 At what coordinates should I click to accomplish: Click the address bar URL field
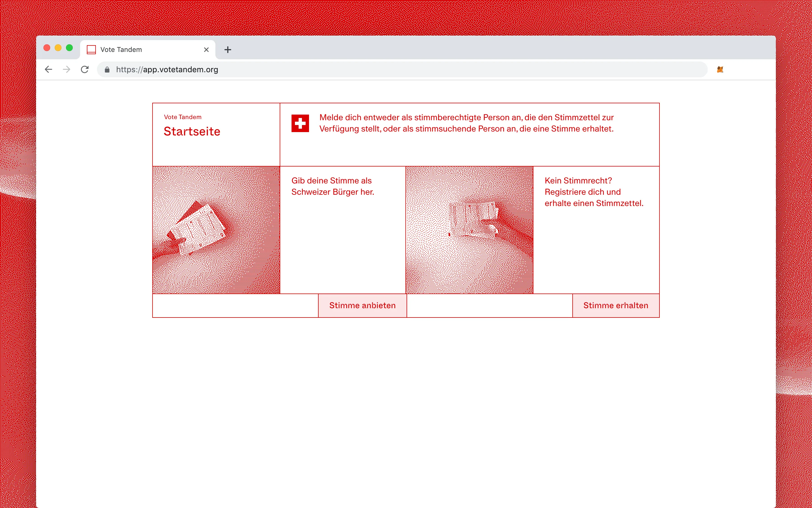click(x=402, y=69)
